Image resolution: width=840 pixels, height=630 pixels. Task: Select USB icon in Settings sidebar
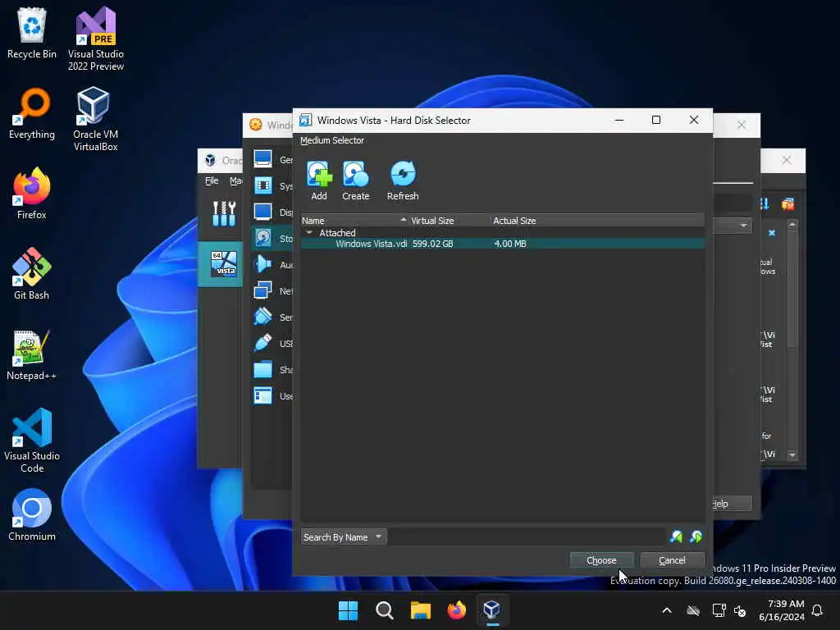click(x=262, y=343)
